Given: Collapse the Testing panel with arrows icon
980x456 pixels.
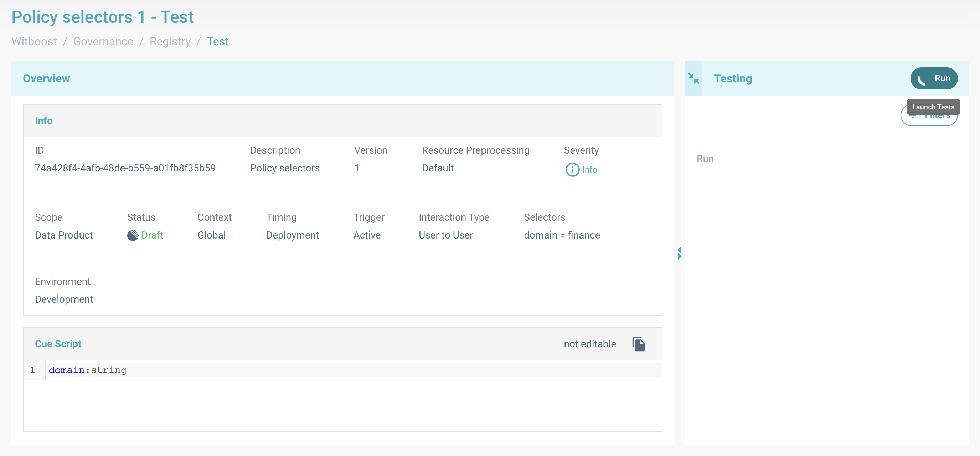Looking at the screenshot, I should click(693, 78).
